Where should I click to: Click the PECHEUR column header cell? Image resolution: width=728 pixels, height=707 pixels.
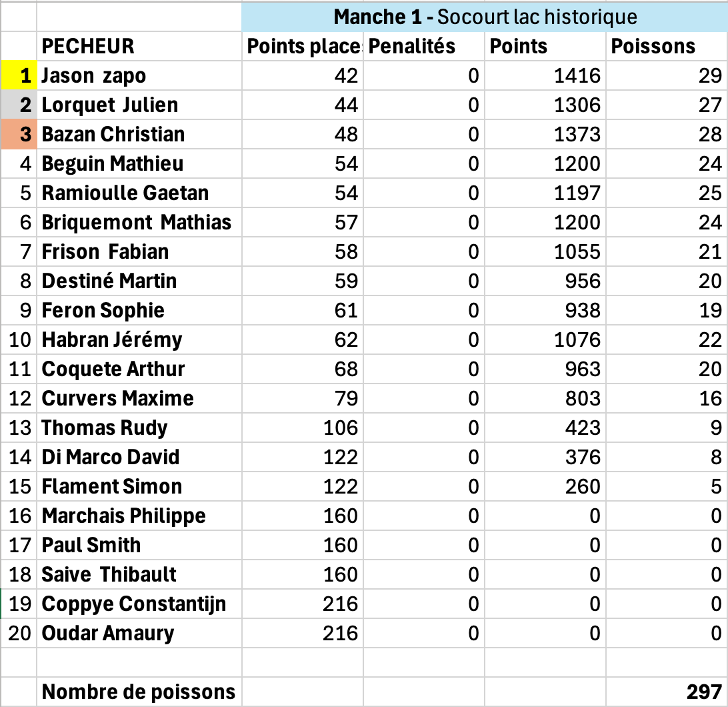(x=88, y=46)
